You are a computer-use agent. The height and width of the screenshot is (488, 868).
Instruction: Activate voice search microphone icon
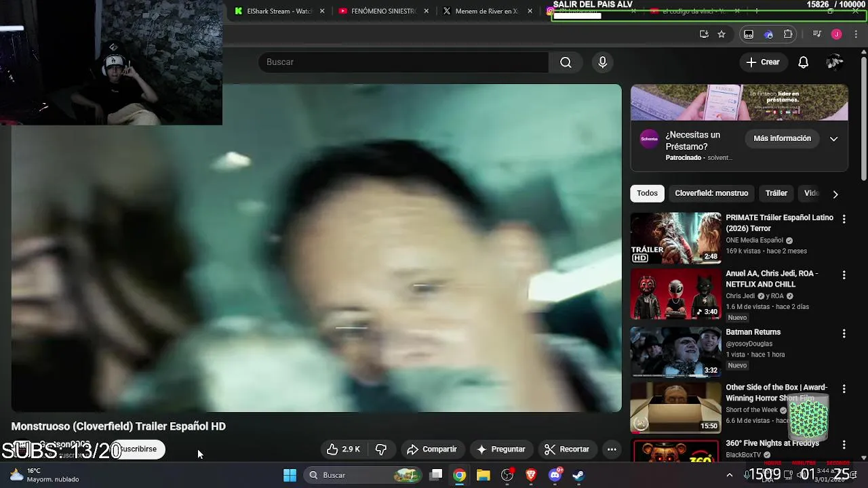click(602, 62)
